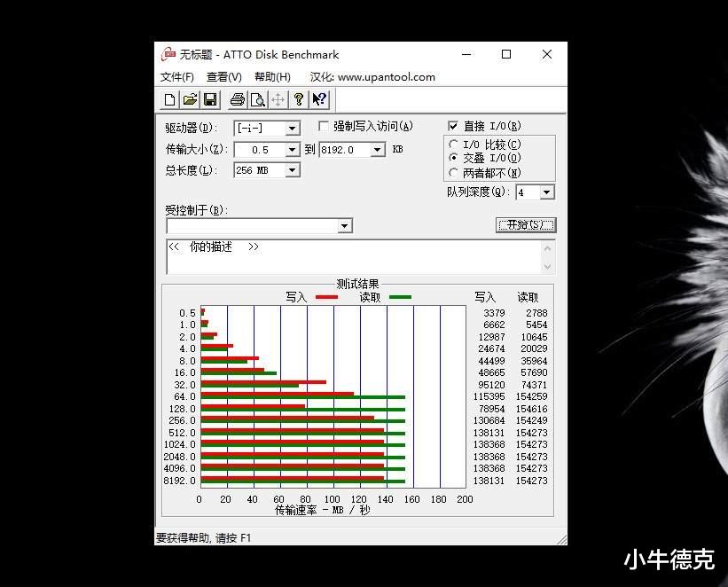Open the 总长度 256 MB dropdown
Image resolution: width=728 pixels, height=587 pixels.
292,170
